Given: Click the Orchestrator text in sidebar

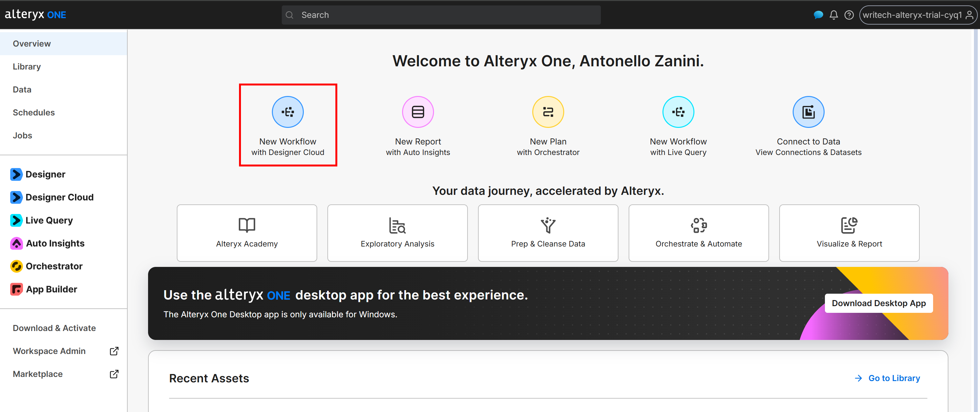Looking at the screenshot, I should (x=54, y=266).
